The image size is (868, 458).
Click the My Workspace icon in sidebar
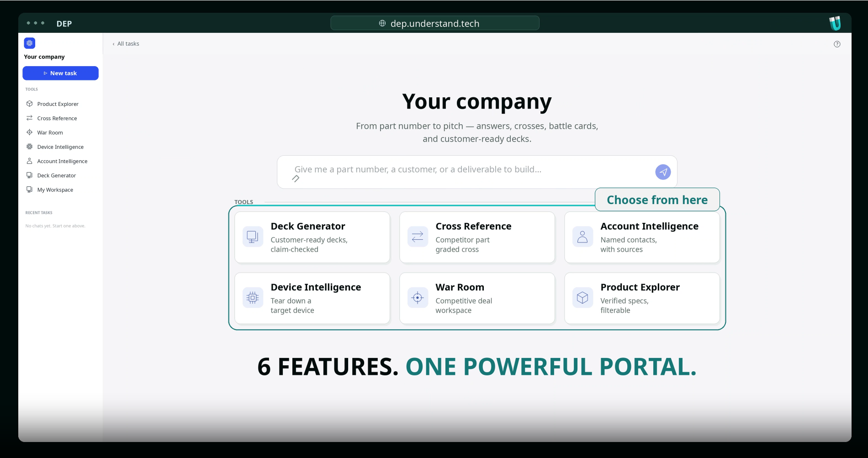click(x=30, y=190)
